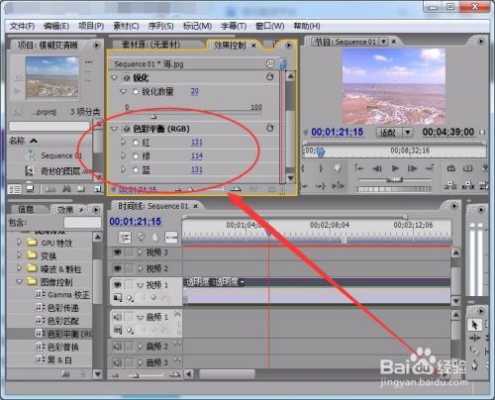Open the Project panel flyout menu arrow
The image size is (495, 400).
pos(97,45)
